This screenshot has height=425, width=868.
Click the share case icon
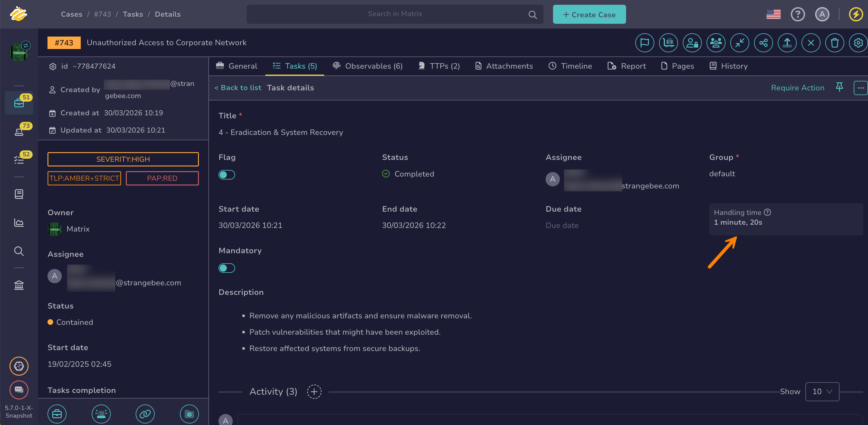(x=763, y=43)
